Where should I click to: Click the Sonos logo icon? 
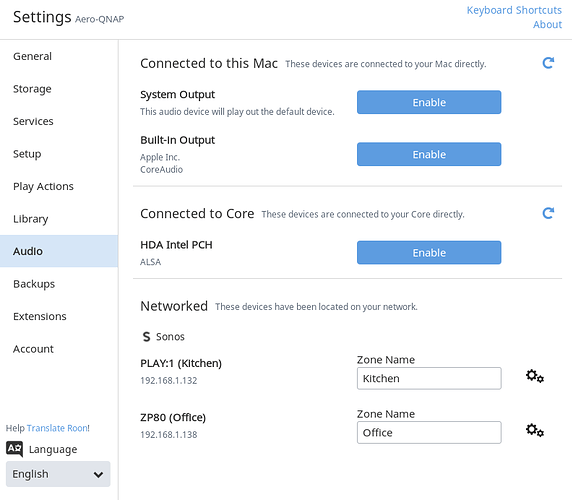[146, 337]
